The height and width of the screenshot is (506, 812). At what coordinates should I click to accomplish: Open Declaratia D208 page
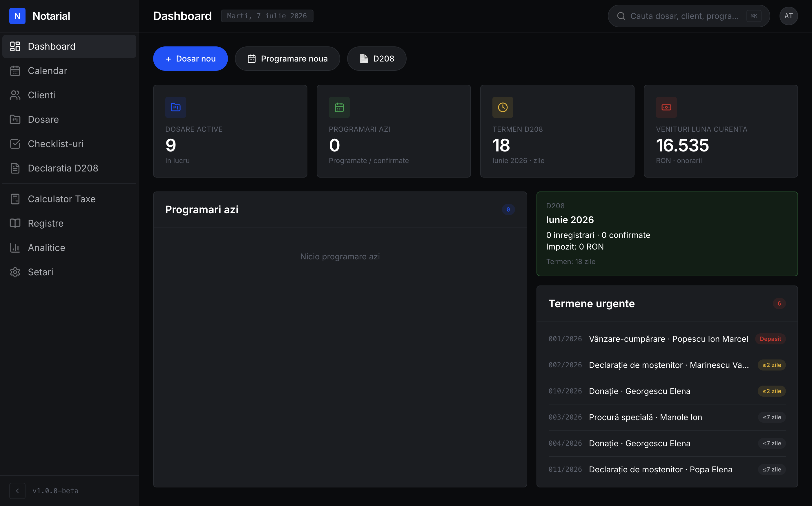69,168
